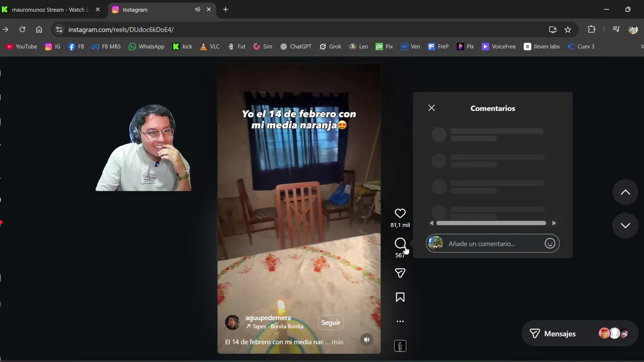Open browser extensions puzzle icon
Screen dimensions: 644x362
pos(591,30)
